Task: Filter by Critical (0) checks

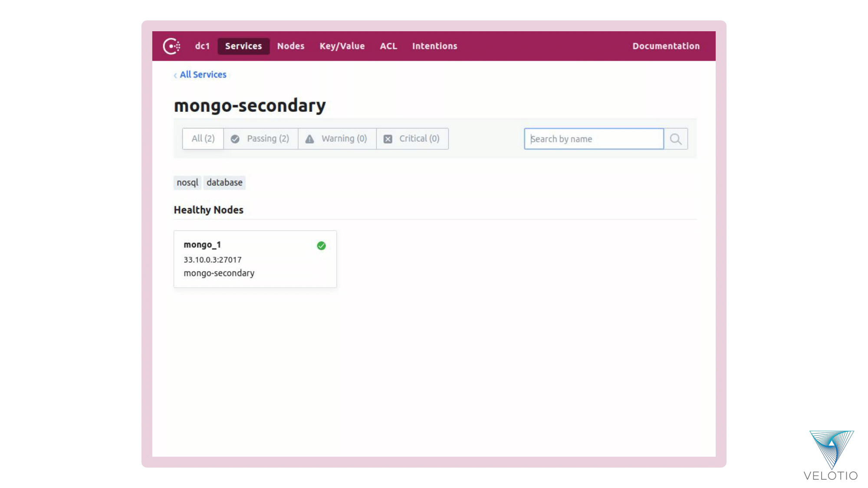Action: pos(419,139)
